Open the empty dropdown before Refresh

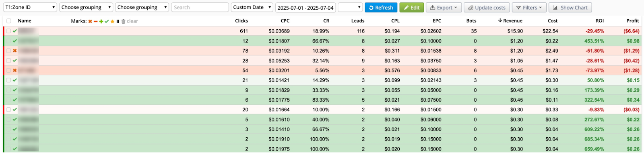[350, 7]
